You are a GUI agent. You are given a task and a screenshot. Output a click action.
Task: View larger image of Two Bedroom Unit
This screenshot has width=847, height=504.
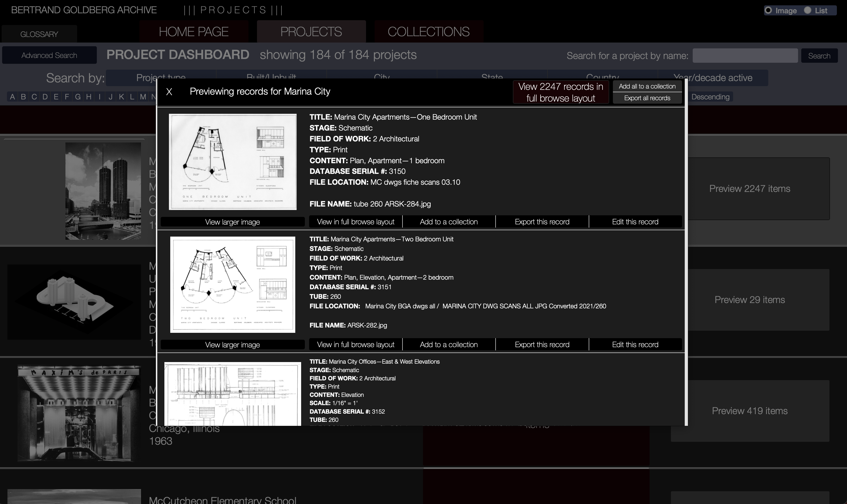232,345
